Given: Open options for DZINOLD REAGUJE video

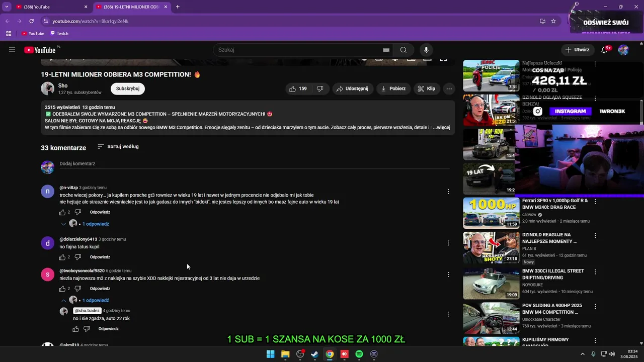Looking at the screenshot, I should [x=595, y=235].
